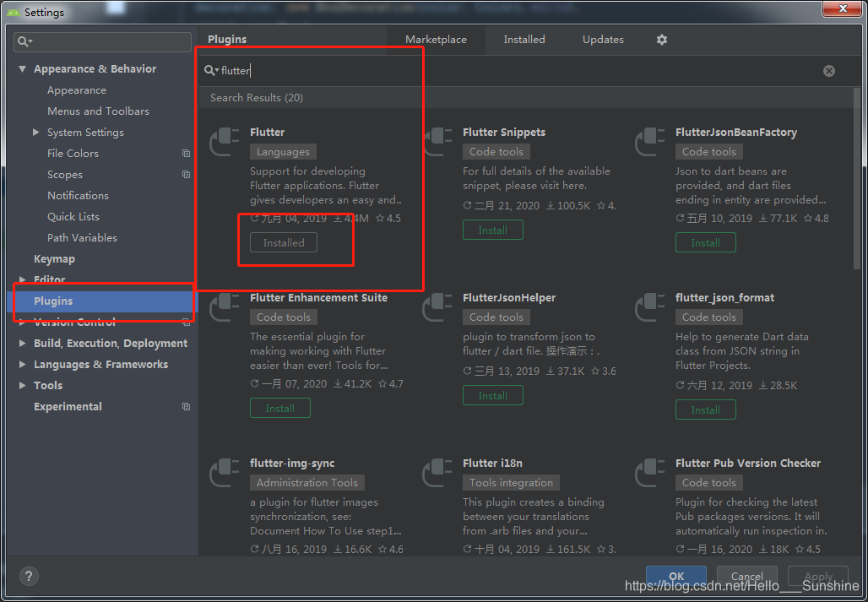Click the Flutter Pub Version Checker icon

[x=649, y=474]
